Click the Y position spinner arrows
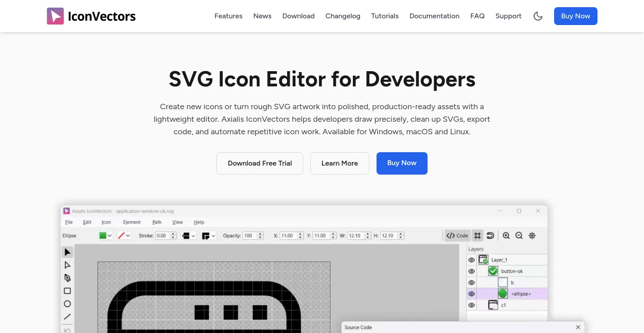 [334, 235]
